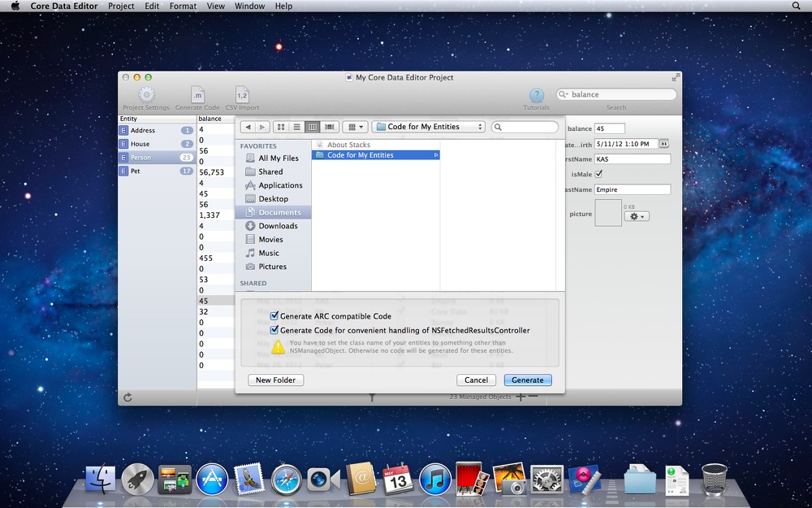Create a New Folder
This screenshot has height=508, width=812.
[275, 380]
